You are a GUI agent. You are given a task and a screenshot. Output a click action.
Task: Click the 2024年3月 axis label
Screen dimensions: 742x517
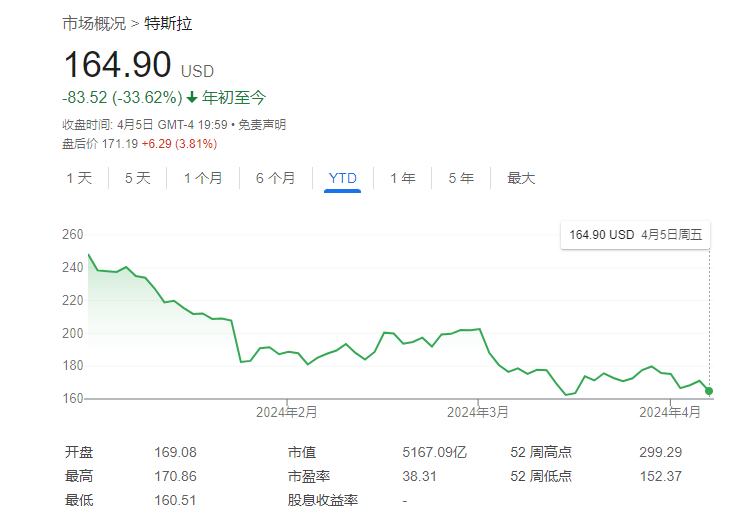point(477,412)
